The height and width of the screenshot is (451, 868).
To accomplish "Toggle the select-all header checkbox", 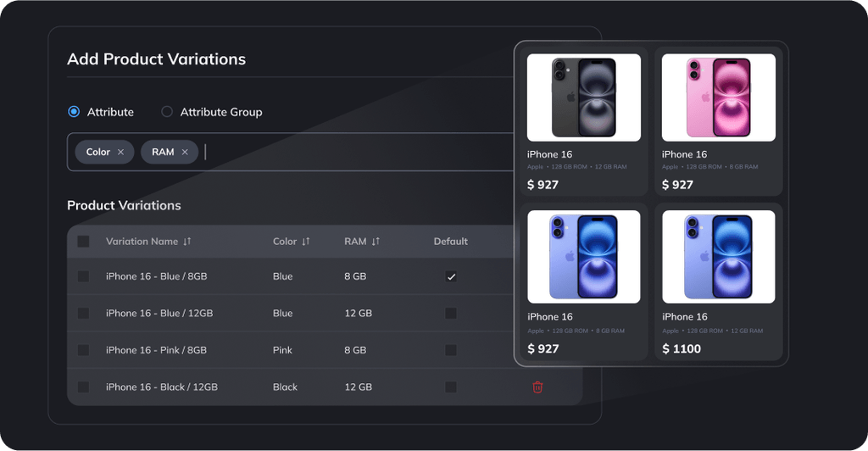I will coord(83,242).
